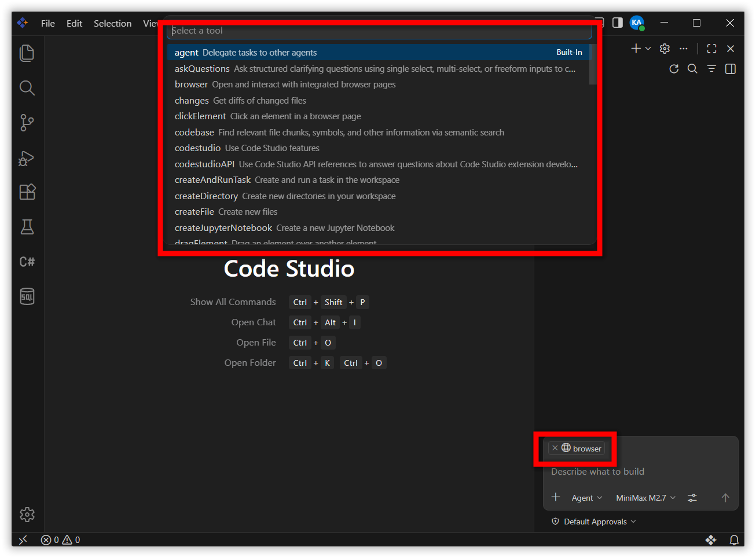Open the Testing flask view
The image size is (756, 558).
click(x=27, y=227)
